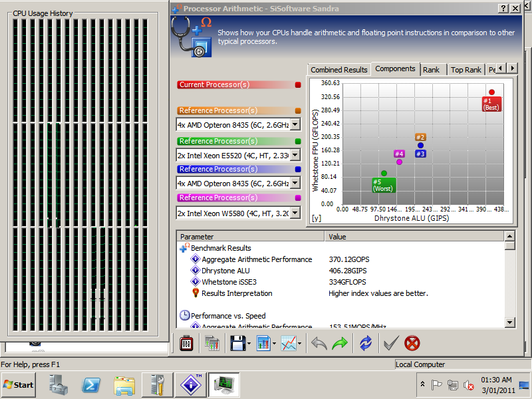
Task: Click the #2 orange chart label
Action: click(x=420, y=137)
